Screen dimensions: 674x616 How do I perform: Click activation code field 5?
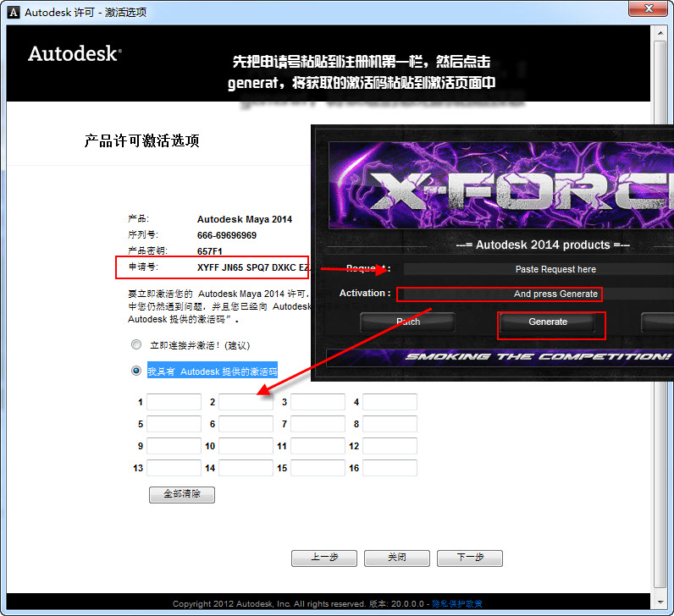coord(174,424)
